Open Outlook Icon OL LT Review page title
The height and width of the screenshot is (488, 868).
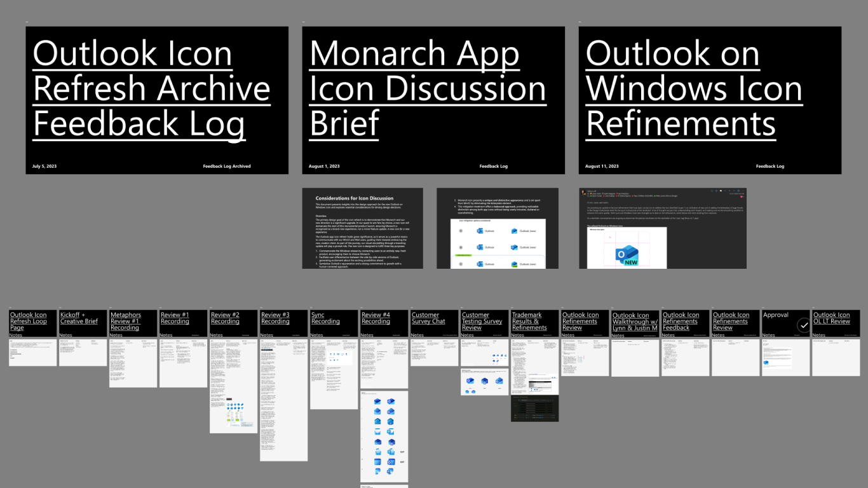pyautogui.click(x=831, y=318)
